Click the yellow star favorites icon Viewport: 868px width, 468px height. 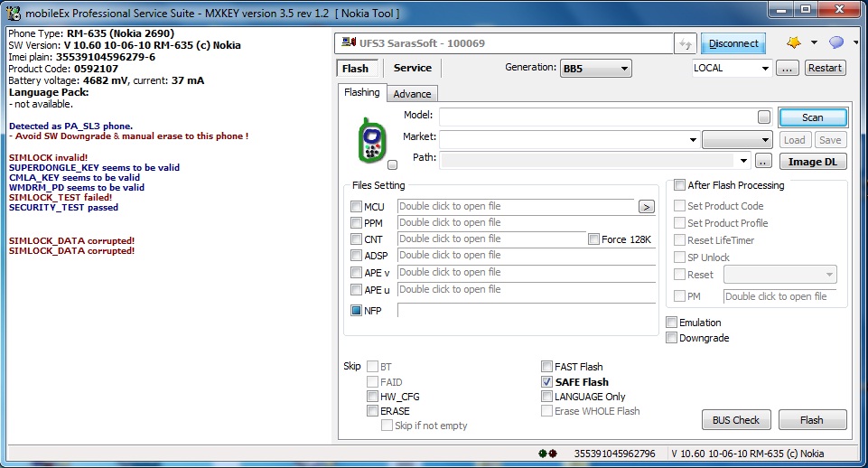click(x=793, y=42)
